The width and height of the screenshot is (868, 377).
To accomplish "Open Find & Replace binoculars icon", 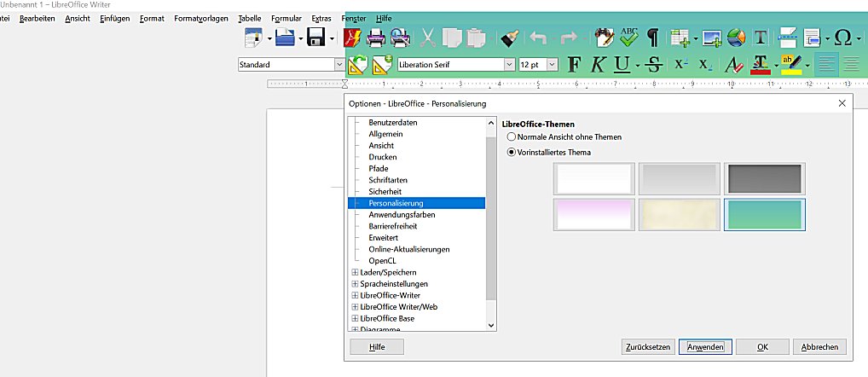I will point(605,38).
